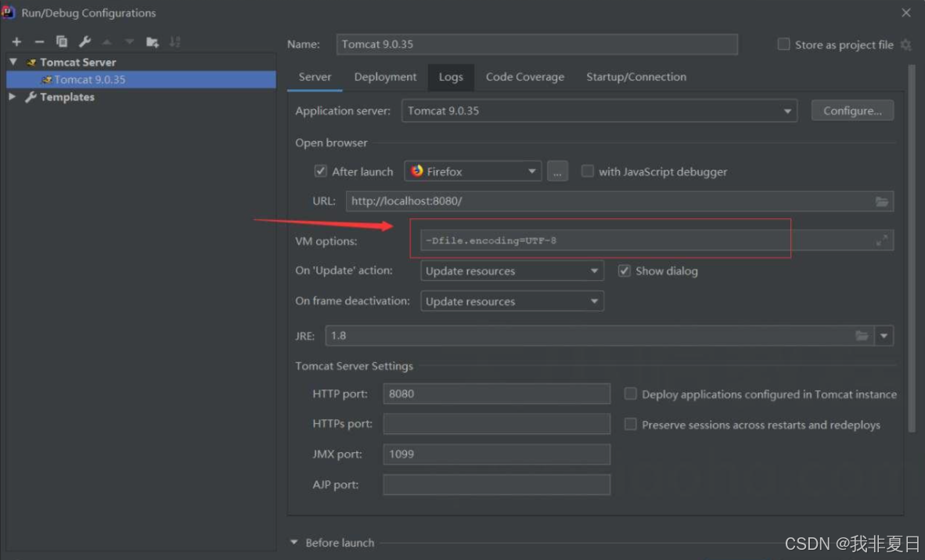Uncheck Show dialog checkbox
This screenshot has height=560, width=925.
(x=624, y=271)
